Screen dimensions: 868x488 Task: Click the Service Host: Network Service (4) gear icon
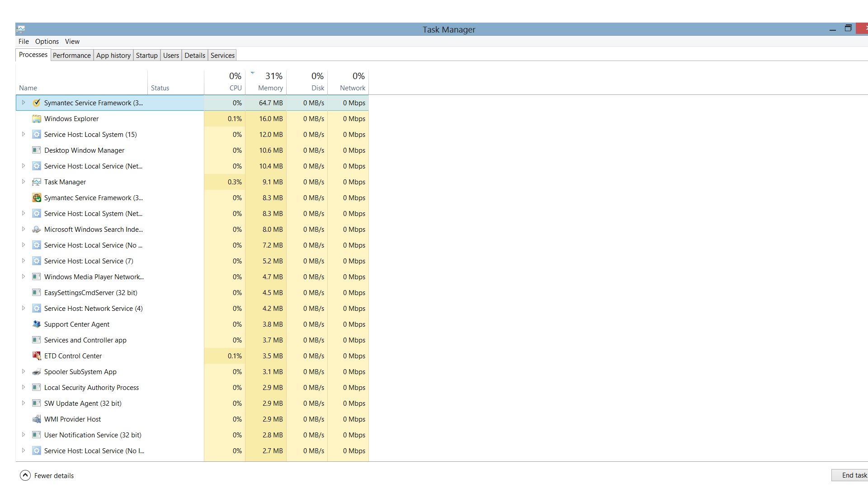pos(37,309)
